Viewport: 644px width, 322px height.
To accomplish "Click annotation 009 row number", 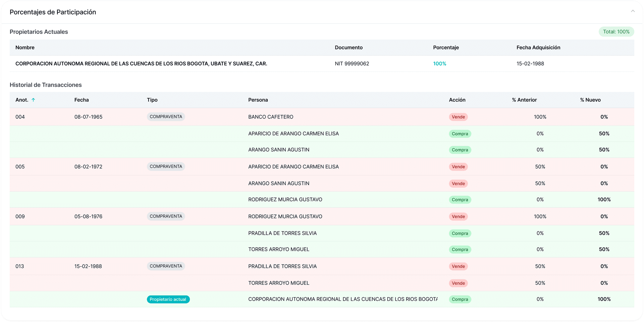I will [x=20, y=217].
